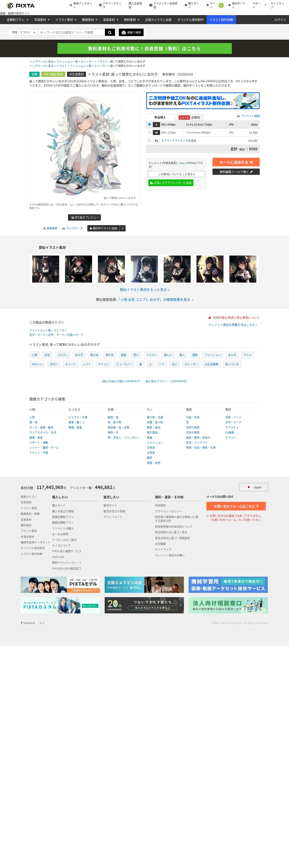Open the first similar illustration thumbnail
Image resolution: width=289 pixels, height=868 pixels.
[x=46, y=269]
